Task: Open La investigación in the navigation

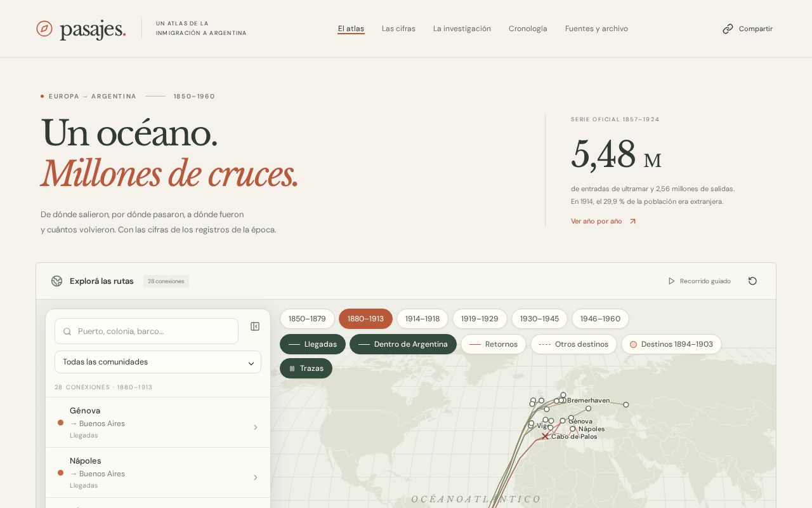Action: (x=462, y=29)
